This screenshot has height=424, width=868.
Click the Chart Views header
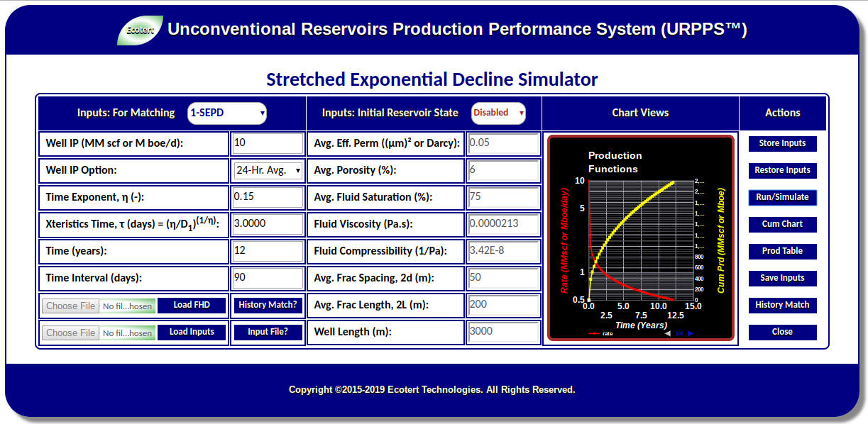640,113
